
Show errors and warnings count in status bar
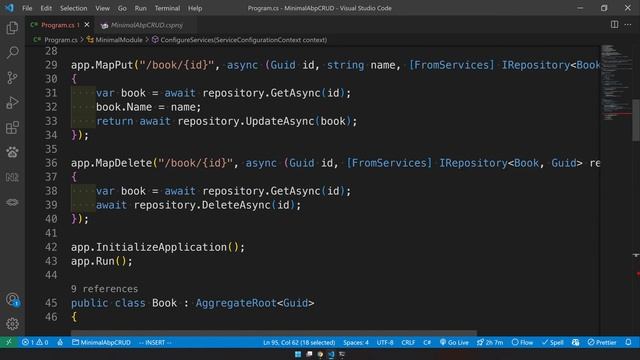coord(35,342)
